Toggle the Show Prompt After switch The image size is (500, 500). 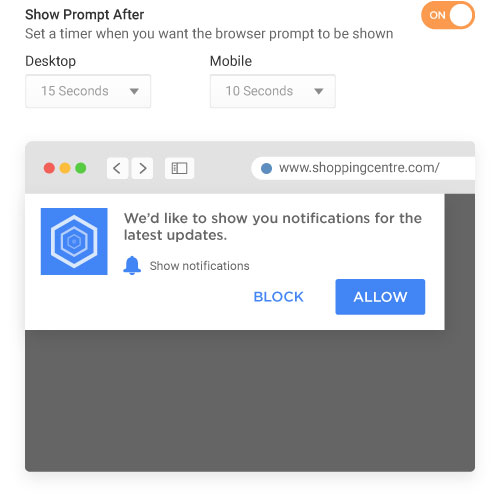(448, 15)
